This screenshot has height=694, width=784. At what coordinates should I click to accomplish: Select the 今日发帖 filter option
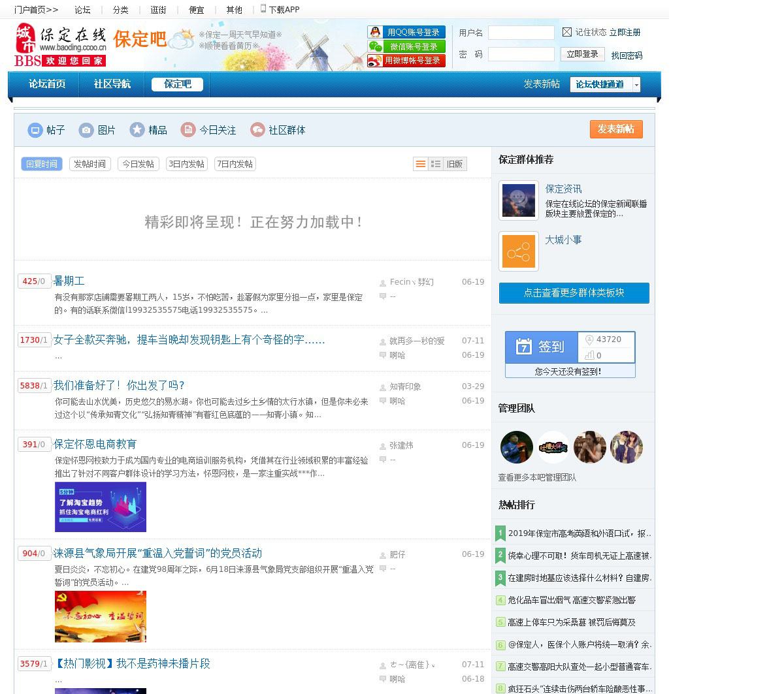(x=138, y=164)
